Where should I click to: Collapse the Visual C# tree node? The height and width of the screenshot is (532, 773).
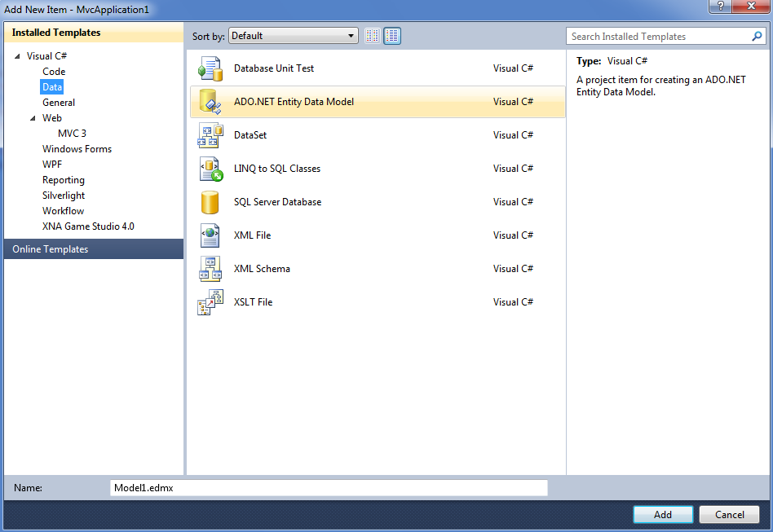pyautogui.click(x=17, y=56)
